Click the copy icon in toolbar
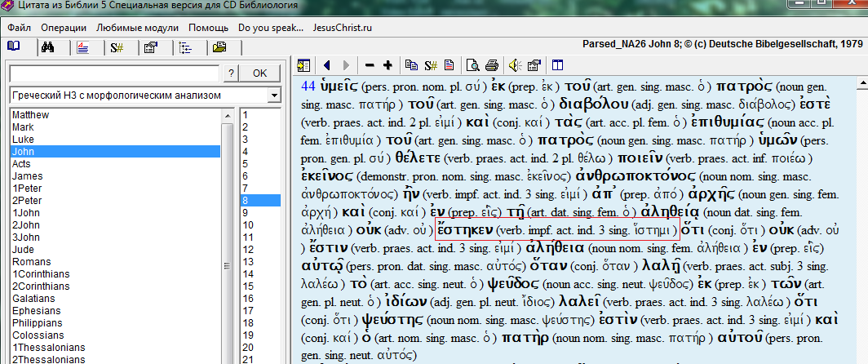This screenshot has width=868, height=364. 411,65
